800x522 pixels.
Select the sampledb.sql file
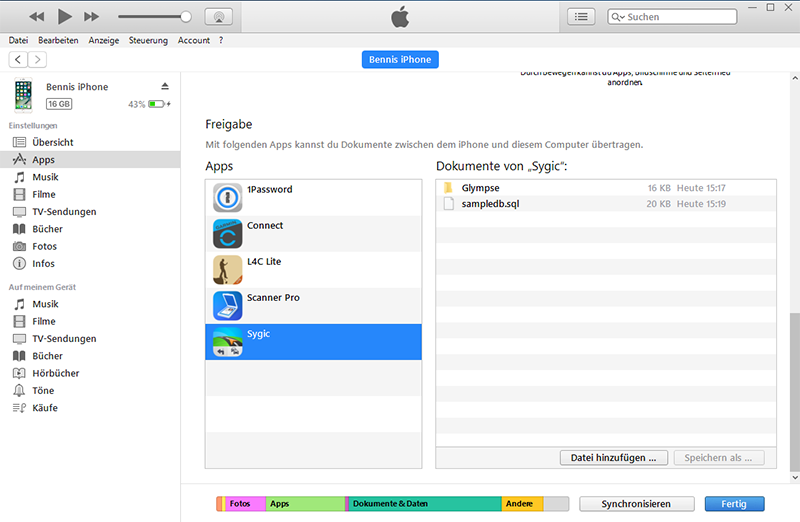tap(490, 204)
